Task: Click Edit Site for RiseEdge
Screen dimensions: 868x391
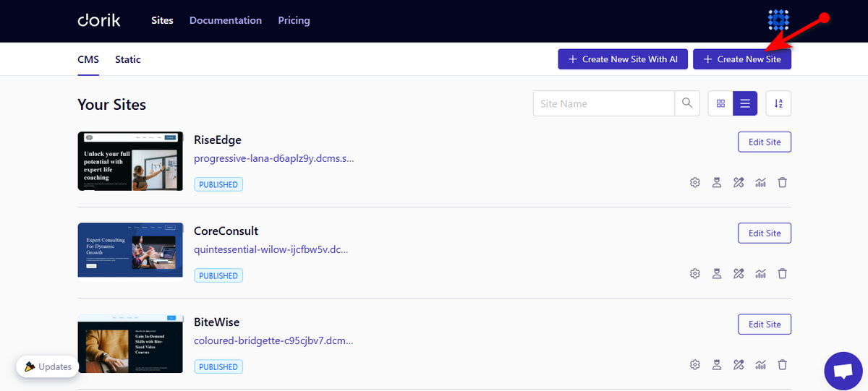Action: [x=765, y=142]
